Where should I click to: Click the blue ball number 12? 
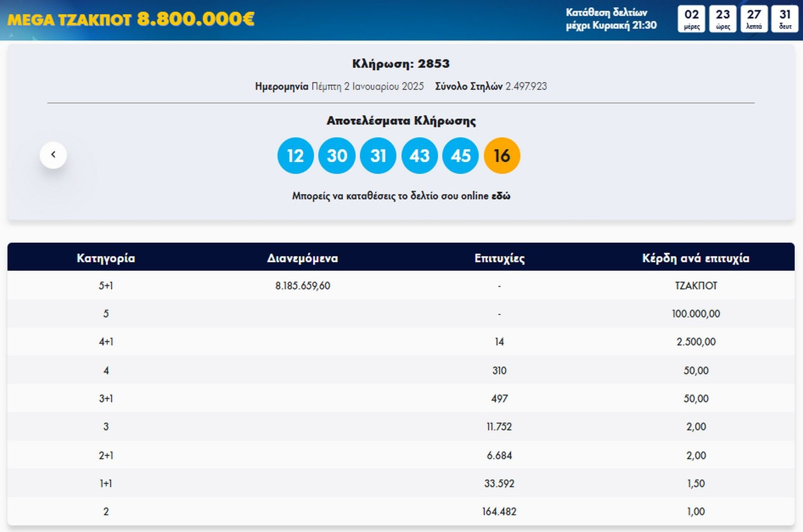[295, 156]
